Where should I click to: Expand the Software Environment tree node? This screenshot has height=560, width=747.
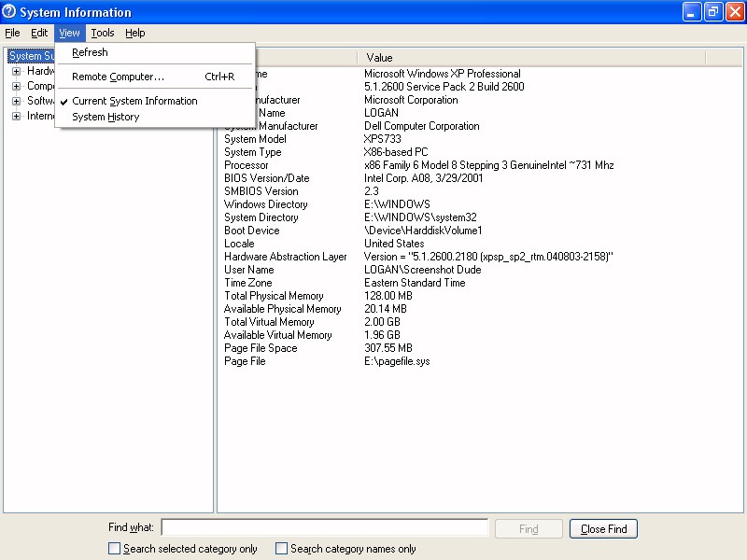(x=16, y=101)
